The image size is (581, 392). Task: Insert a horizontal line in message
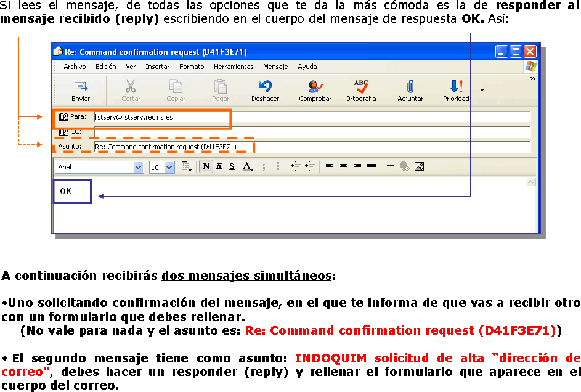pyautogui.click(x=390, y=166)
